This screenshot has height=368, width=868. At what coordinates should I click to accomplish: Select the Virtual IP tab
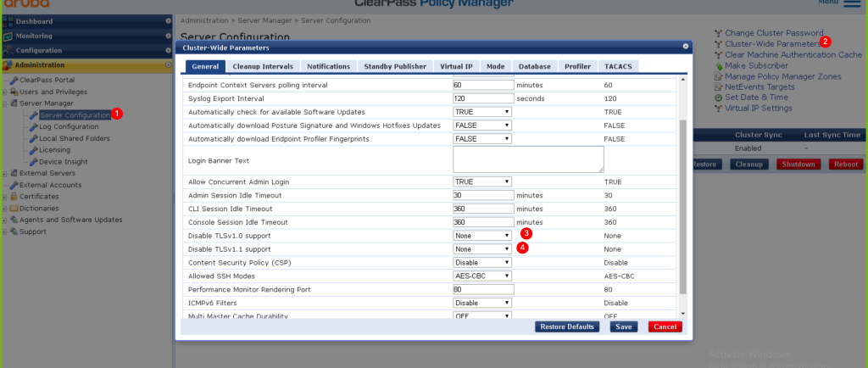pos(456,66)
